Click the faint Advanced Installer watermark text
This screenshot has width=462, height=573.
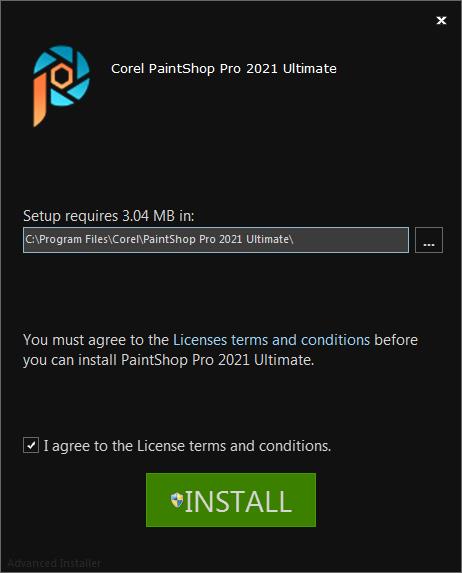(x=54, y=563)
